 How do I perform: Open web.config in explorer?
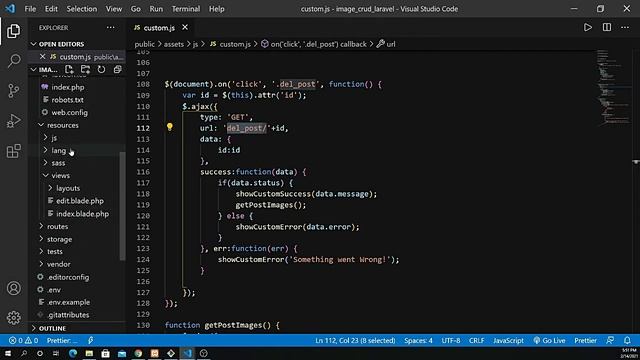coord(69,112)
